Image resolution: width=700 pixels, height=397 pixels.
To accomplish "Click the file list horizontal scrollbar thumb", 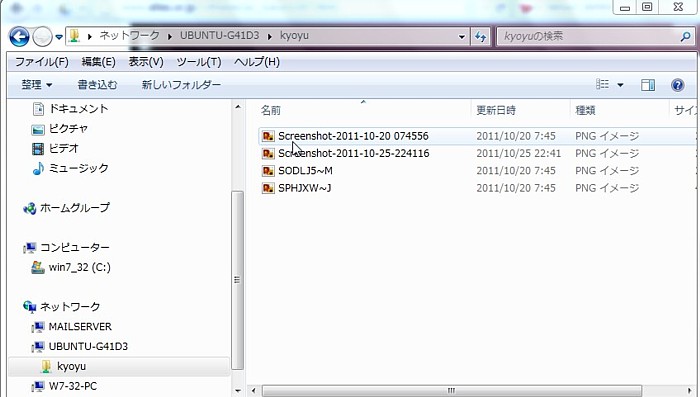I will pyautogui.click(x=451, y=391).
